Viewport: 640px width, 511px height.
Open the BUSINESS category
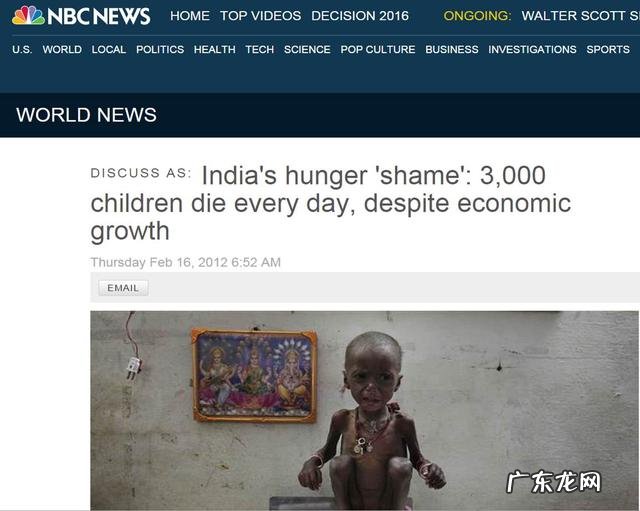[452, 49]
